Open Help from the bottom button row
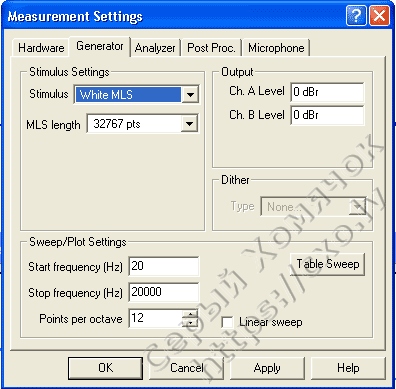Image resolution: width=396 pixels, height=389 pixels. [x=348, y=368]
